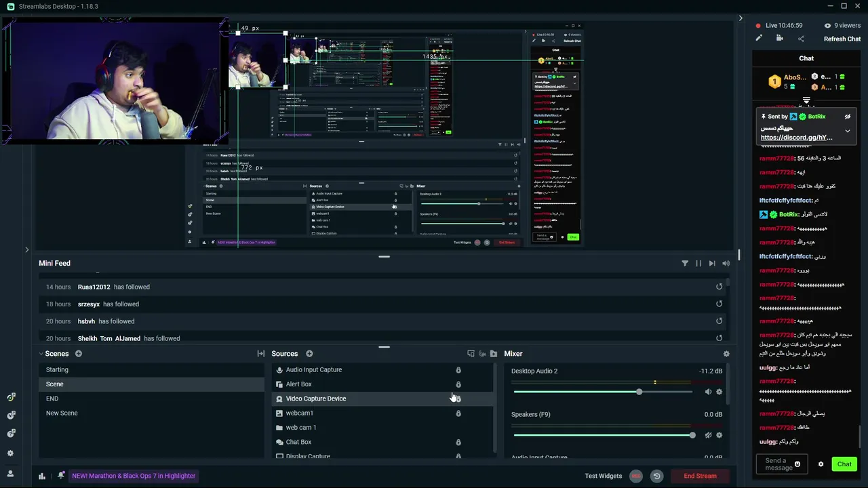Replay srzesyx follow alert
The width and height of the screenshot is (868, 488).
point(719,304)
